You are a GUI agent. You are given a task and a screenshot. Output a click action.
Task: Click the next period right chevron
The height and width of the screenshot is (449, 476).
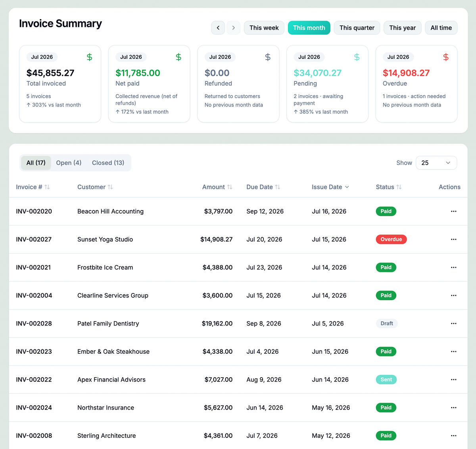[234, 28]
